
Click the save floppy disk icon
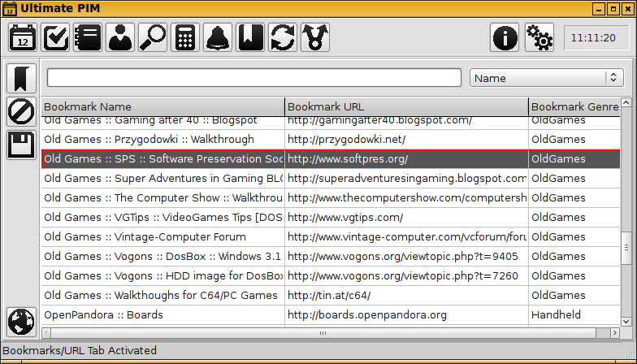coord(21,145)
